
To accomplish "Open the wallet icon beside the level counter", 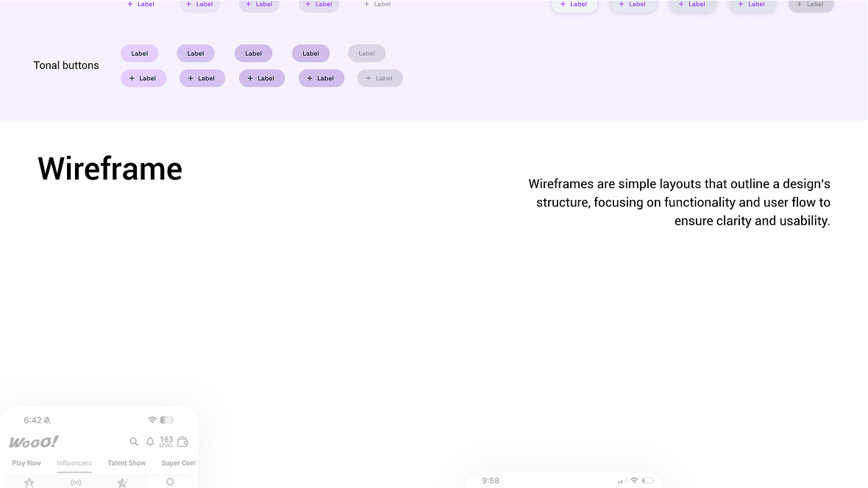I will click(x=183, y=442).
